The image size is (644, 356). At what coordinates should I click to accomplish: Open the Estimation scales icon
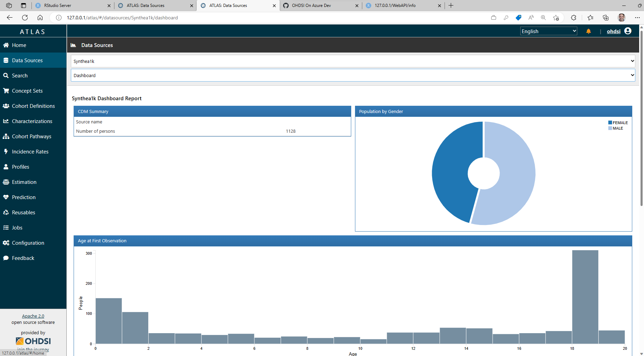pyautogui.click(x=6, y=182)
